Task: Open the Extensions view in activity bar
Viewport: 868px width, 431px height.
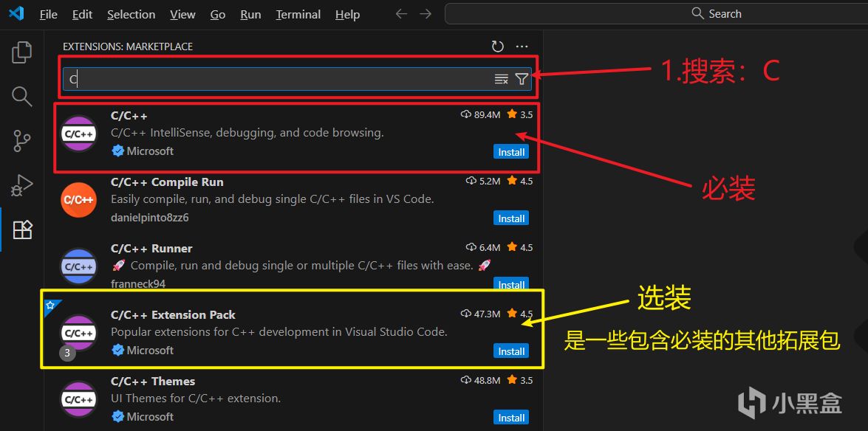Action: click(23, 229)
